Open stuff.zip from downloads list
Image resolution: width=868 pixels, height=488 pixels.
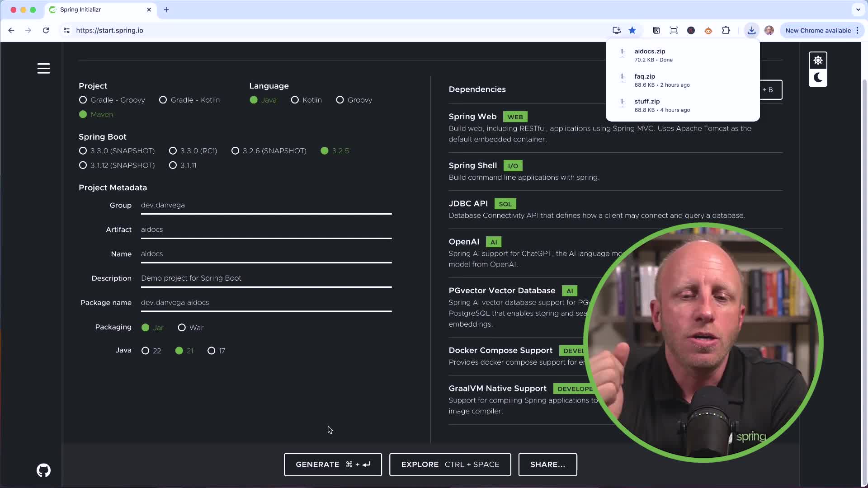click(683, 105)
